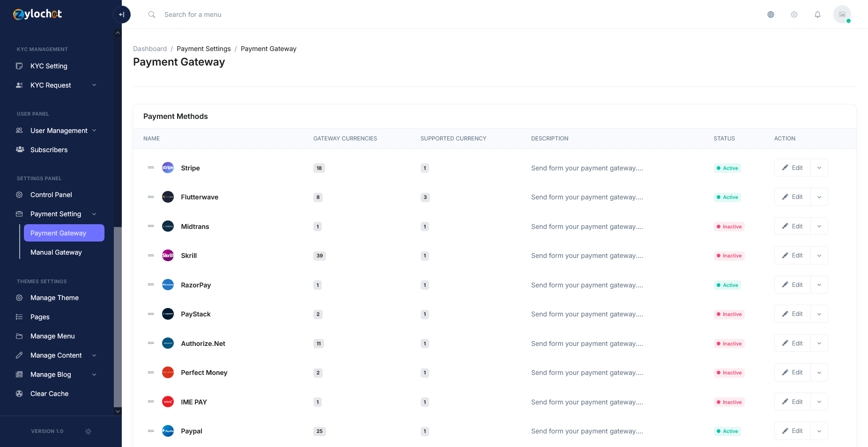Click the Paypal logo icon
This screenshot has width=868, height=447.
(168, 431)
